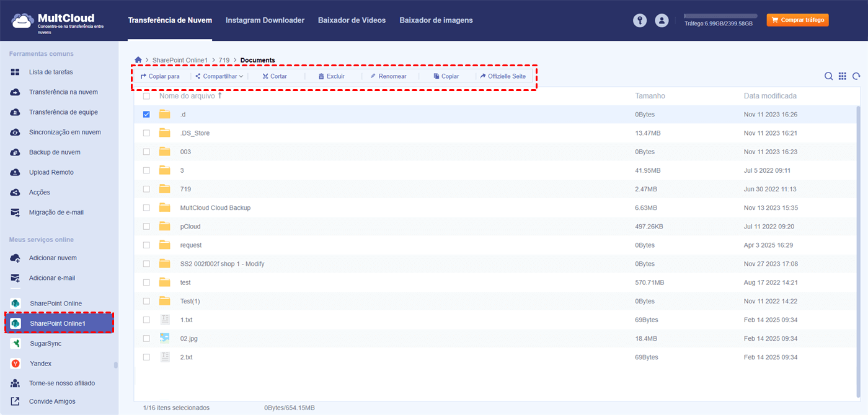Screen dimensions: 868x415
Task: Click the Acções share icon
Action: pos(15,193)
